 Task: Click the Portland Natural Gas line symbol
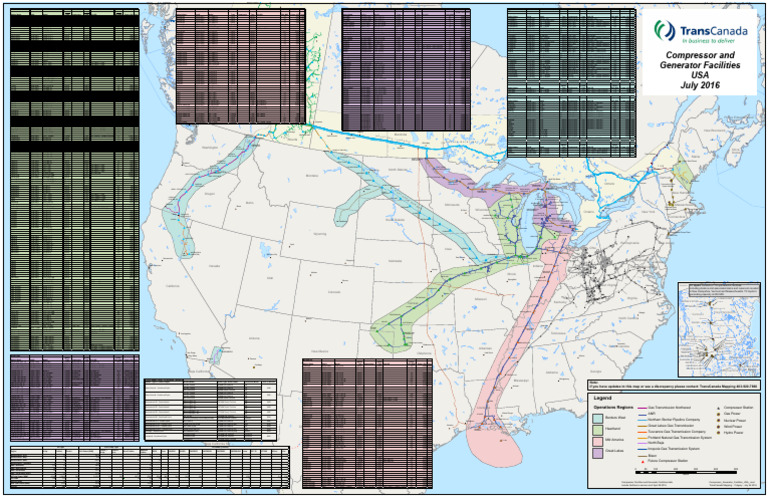[x=643, y=438]
